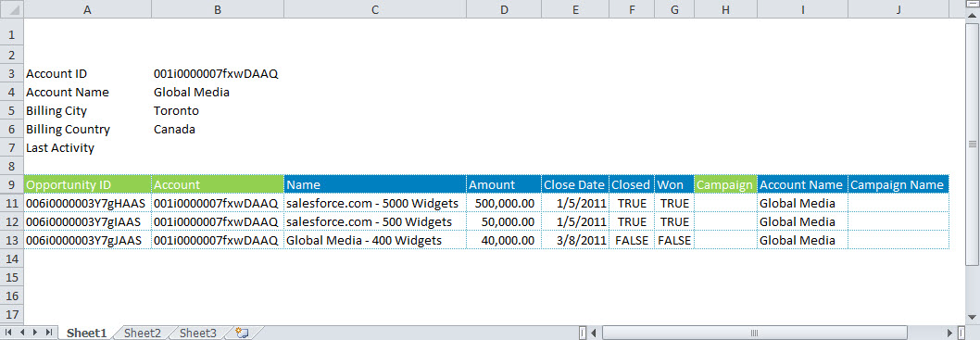This screenshot has width=980, height=340.
Task: Click horizontal scrollbar right arrow
Action: tap(950, 334)
